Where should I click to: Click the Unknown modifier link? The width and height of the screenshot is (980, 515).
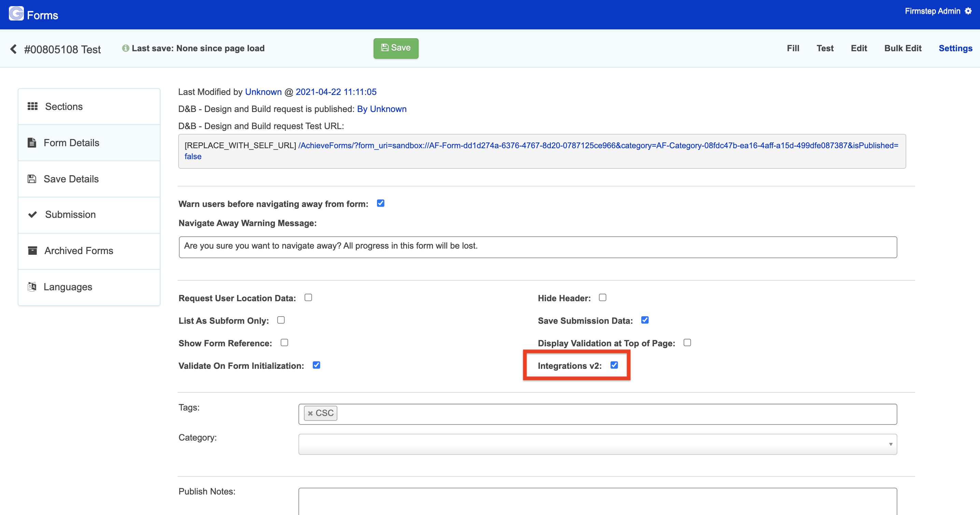click(263, 92)
